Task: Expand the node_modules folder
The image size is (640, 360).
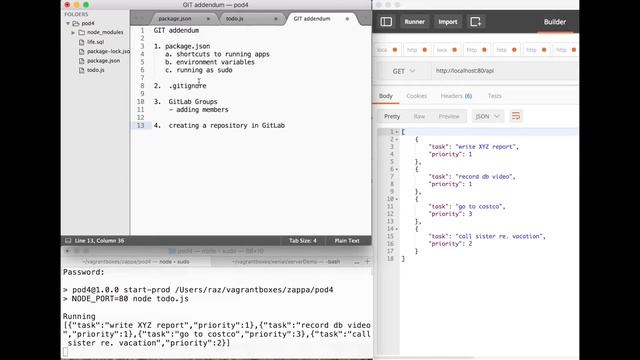Action: [73, 32]
